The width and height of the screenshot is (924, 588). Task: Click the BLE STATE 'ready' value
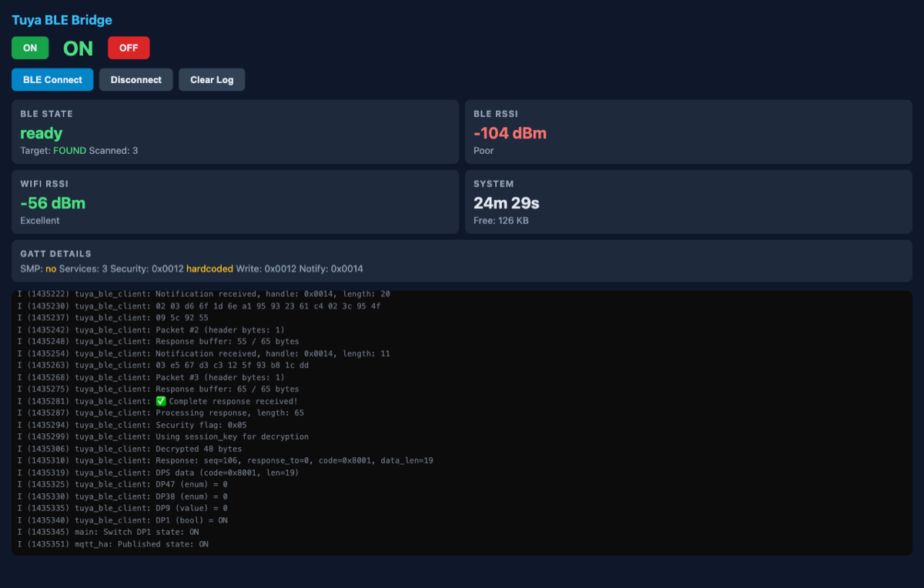(x=42, y=133)
